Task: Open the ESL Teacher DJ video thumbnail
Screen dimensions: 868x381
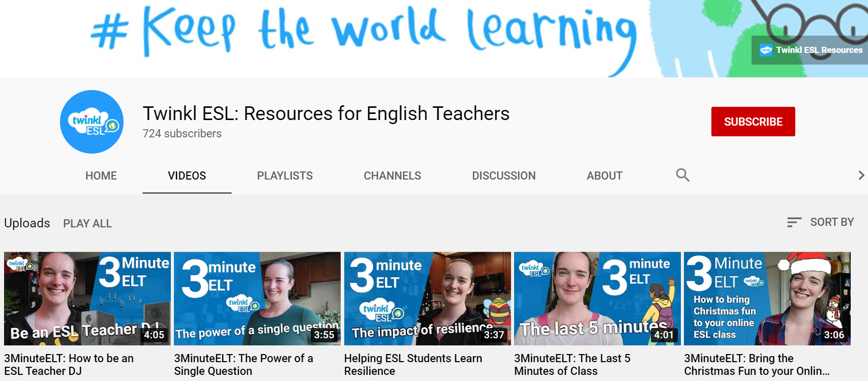Action: 87,298
